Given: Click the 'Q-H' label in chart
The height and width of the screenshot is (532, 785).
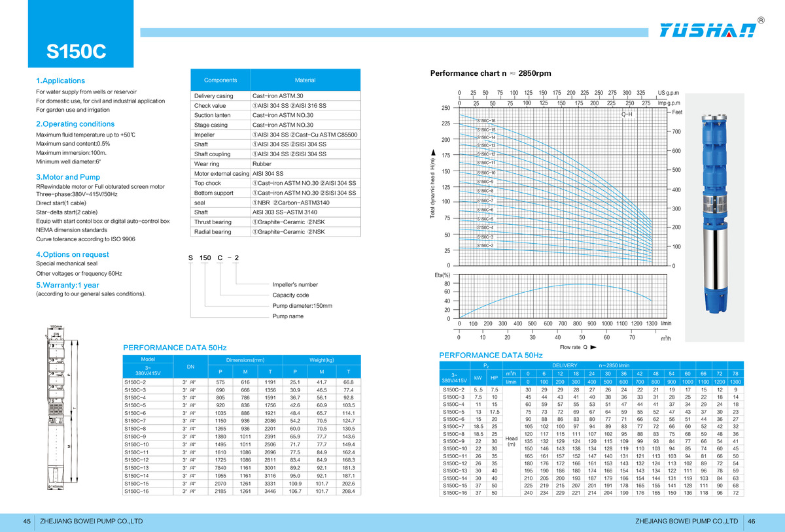Looking at the screenshot, I should 627,114.
